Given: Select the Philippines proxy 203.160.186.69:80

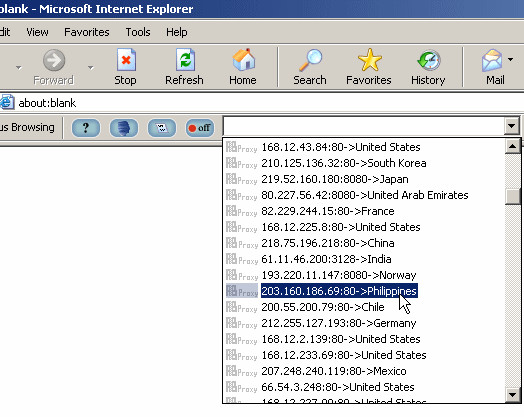Looking at the screenshot, I should pos(339,291).
